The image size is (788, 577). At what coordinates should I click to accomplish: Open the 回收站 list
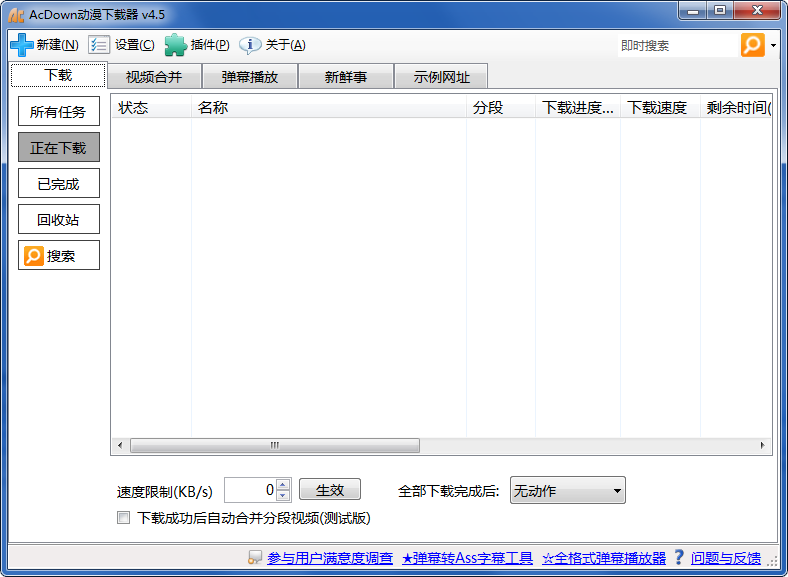tap(59, 219)
